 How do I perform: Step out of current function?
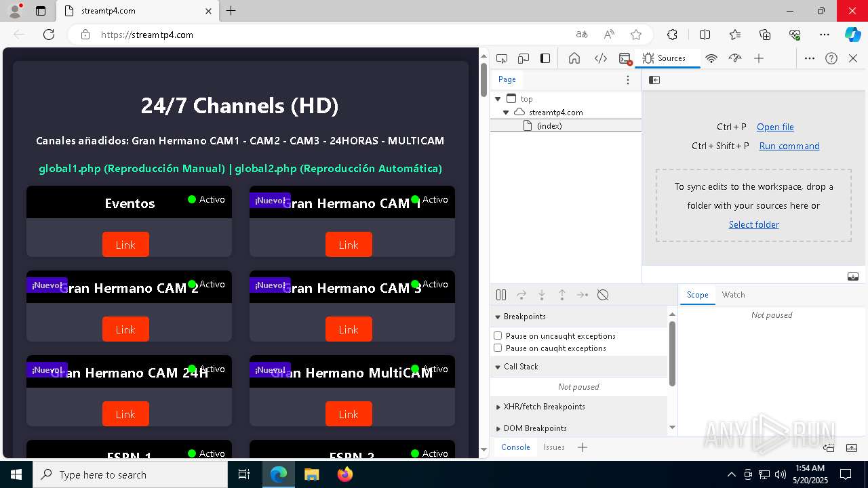pos(562,295)
